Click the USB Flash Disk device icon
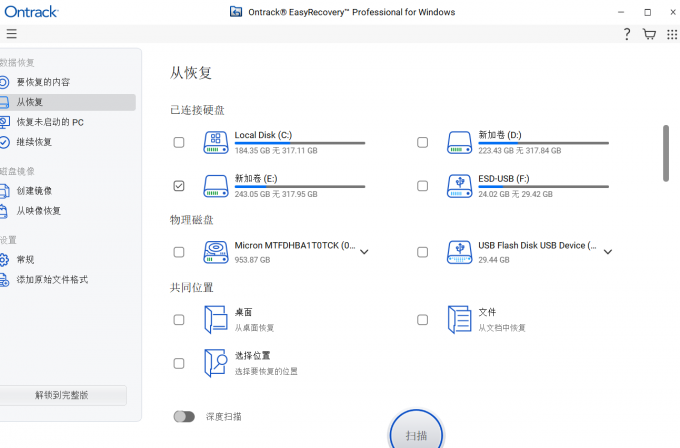The image size is (680, 448). pos(460,252)
